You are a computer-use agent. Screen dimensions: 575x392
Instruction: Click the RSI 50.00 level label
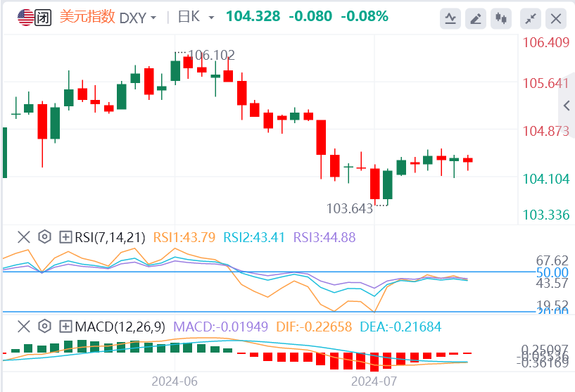pyautogui.click(x=552, y=272)
